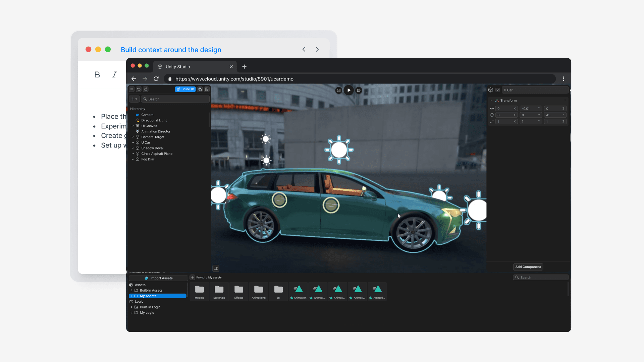Screen dimensions: 644x362
Task: Click the plus icon beside the Project breadcrumb
Action: pos(193,278)
